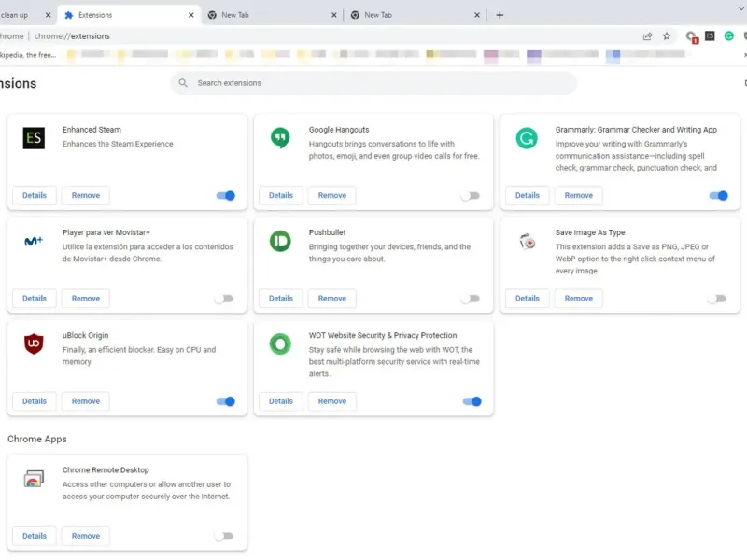Open Details for Player para ver Movistar+
Screen dimensions: 747x560
coord(35,298)
